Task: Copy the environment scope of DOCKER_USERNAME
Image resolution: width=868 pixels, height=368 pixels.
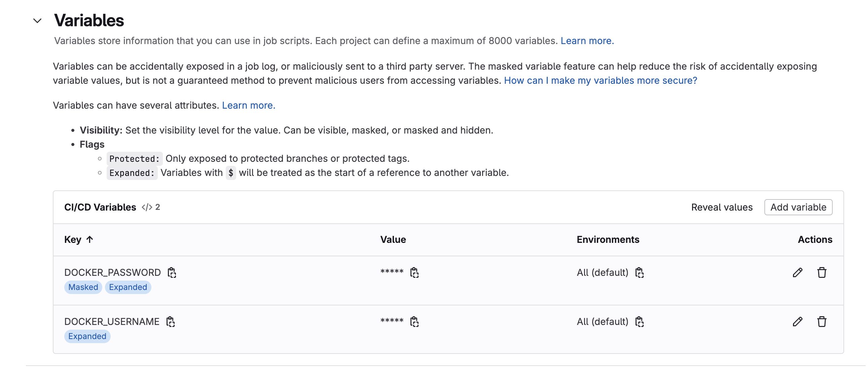Action: (x=640, y=322)
